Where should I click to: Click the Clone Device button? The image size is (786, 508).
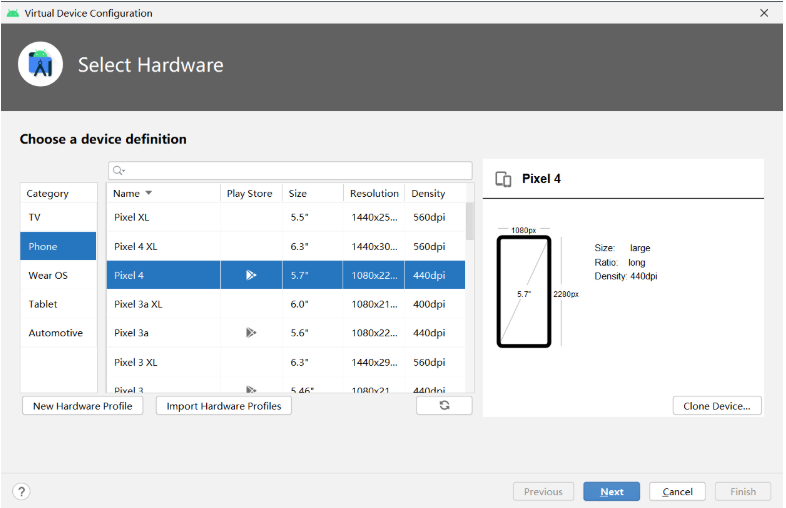click(717, 406)
